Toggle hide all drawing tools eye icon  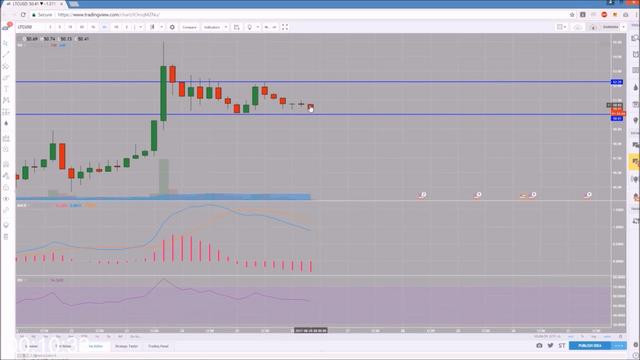(6, 199)
